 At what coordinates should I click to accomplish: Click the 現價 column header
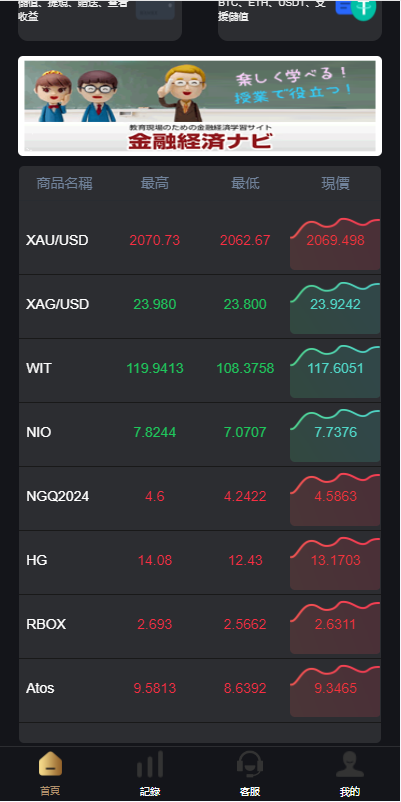coord(336,183)
